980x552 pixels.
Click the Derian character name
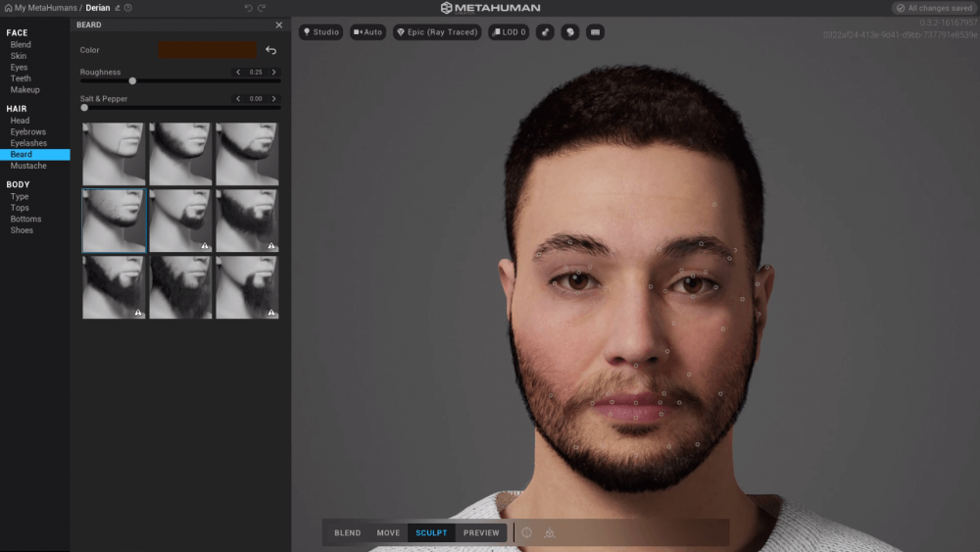97,8
